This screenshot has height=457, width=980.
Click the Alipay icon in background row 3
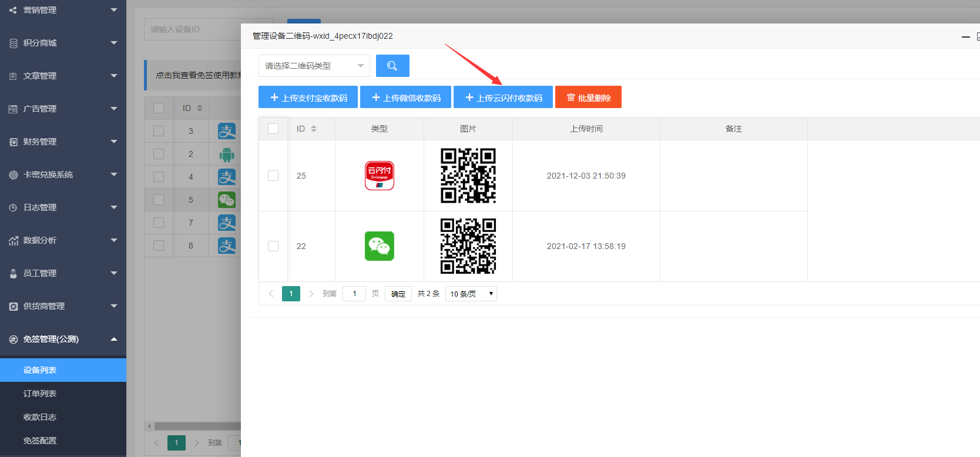(x=227, y=131)
